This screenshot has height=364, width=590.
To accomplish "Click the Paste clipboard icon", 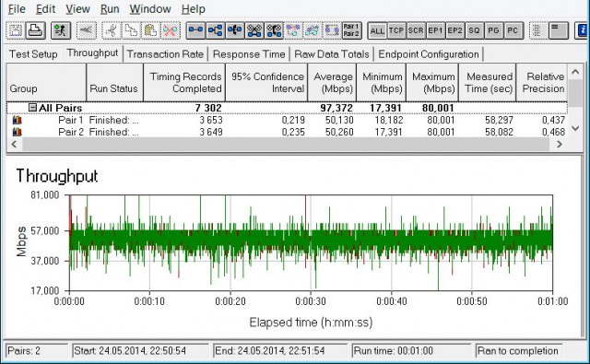I will point(150,30).
